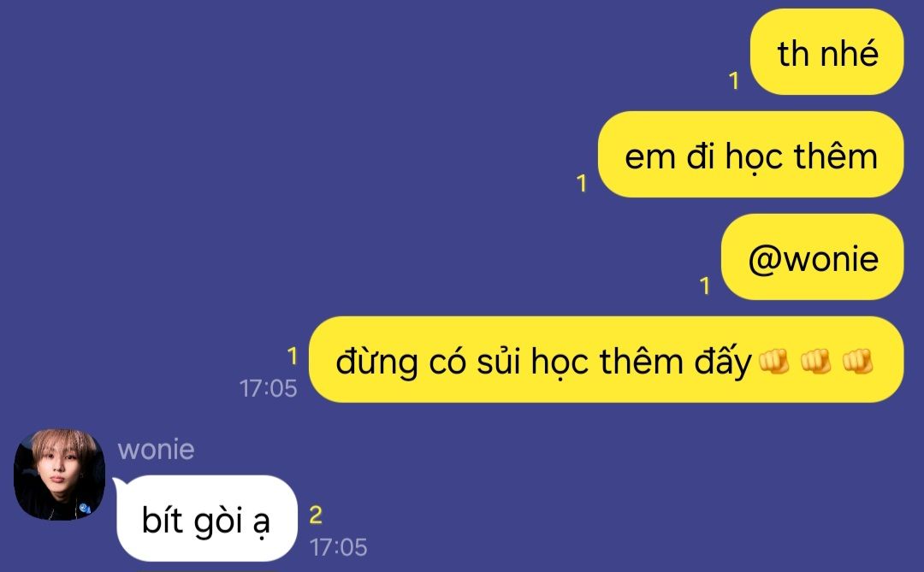Screen dimensions: 924x572
Task: Click the wonie sender name above the white bubble
Action: pos(157,450)
